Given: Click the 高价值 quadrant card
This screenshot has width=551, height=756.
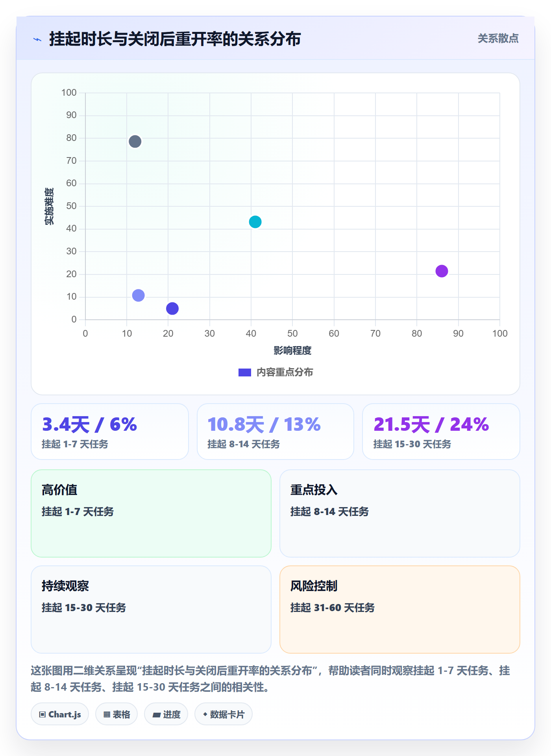Looking at the screenshot, I should click(x=151, y=513).
